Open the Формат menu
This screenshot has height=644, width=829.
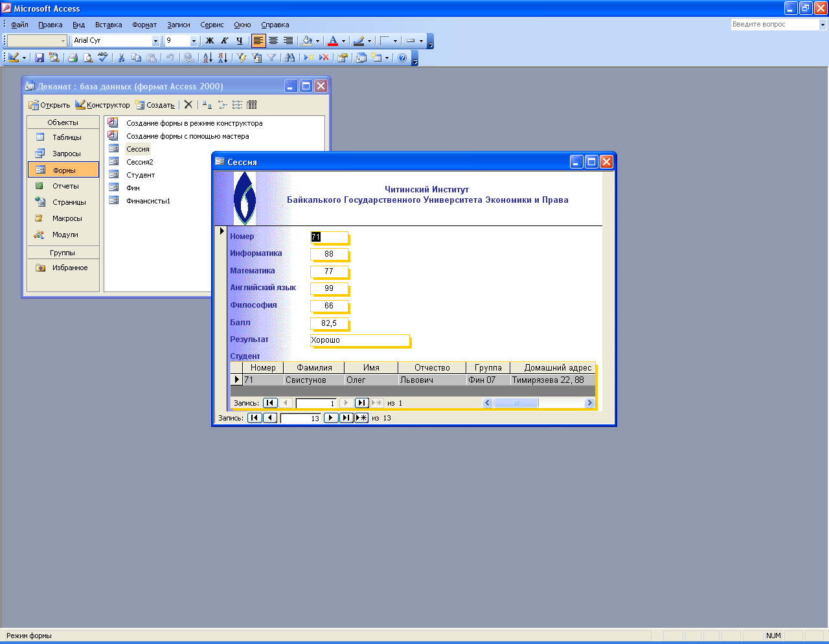coord(144,25)
